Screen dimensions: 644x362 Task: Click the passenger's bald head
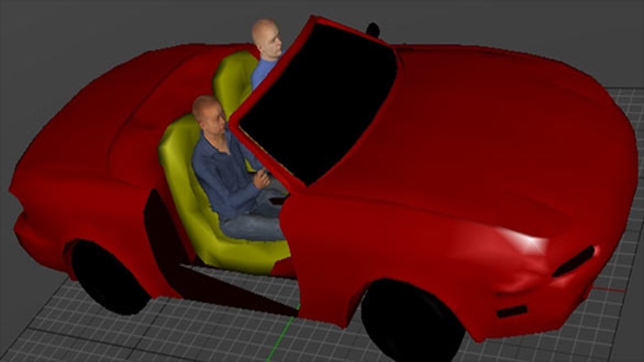266,36
